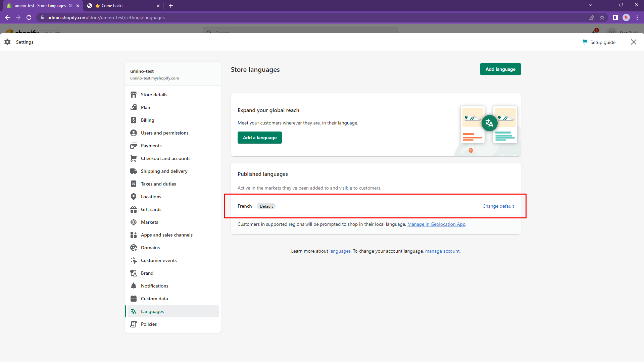Bookmark this page with star icon
The image size is (644, 362).
coord(602,17)
